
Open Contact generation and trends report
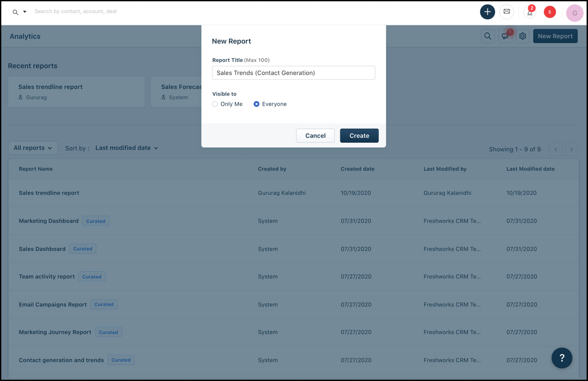(x=61, y=360)
